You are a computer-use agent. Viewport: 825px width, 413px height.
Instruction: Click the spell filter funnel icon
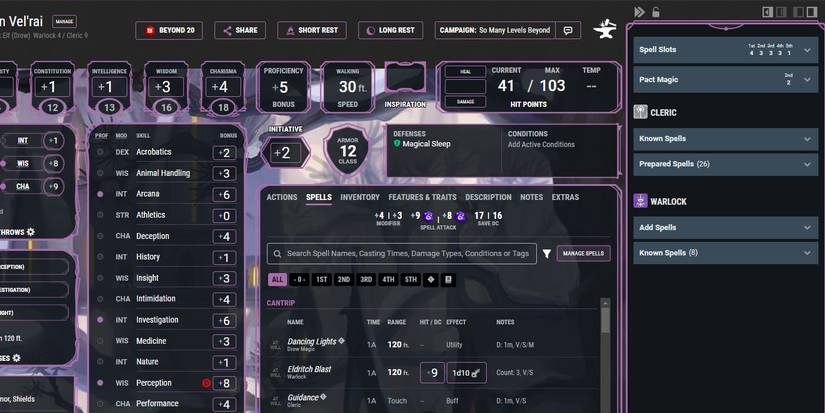547,254
